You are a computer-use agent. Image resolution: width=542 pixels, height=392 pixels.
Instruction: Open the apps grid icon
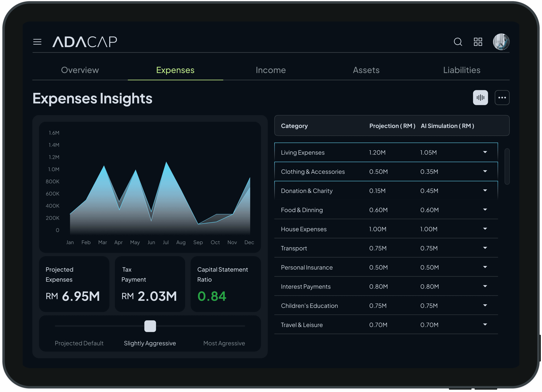click(478, 42)
